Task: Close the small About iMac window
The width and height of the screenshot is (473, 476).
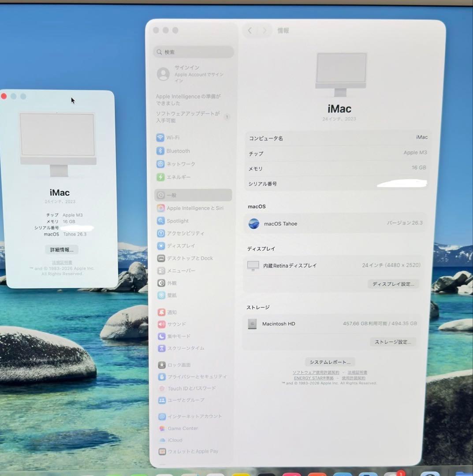Action: [x=4, y=96]
